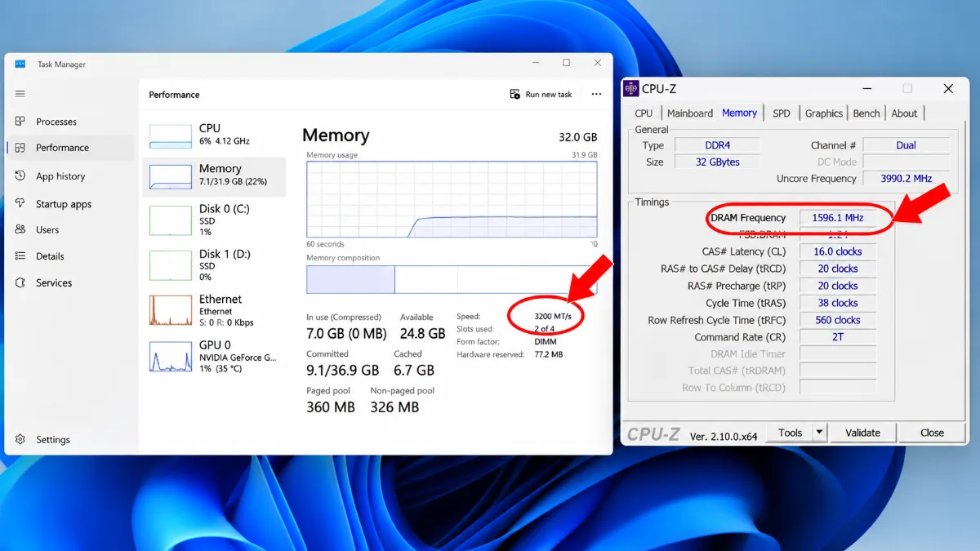Click the Tools button in CPU-Z
This screenshot has height=551, width=980.
791,433
